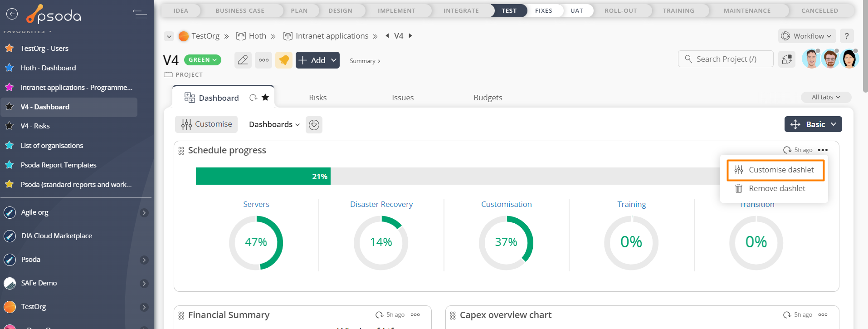Open the Workflow dropdown
The height and width of the screenshot is (329, 868).
808,36
